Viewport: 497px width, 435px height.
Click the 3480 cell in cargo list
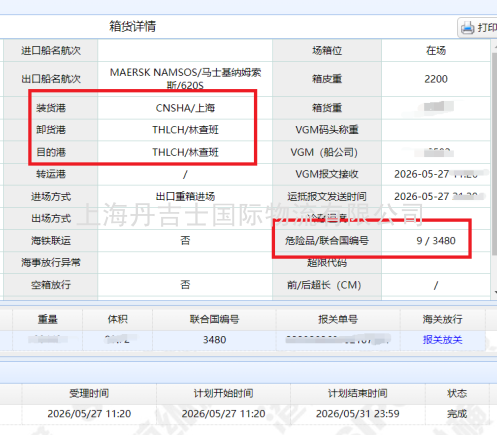(214, 340)
